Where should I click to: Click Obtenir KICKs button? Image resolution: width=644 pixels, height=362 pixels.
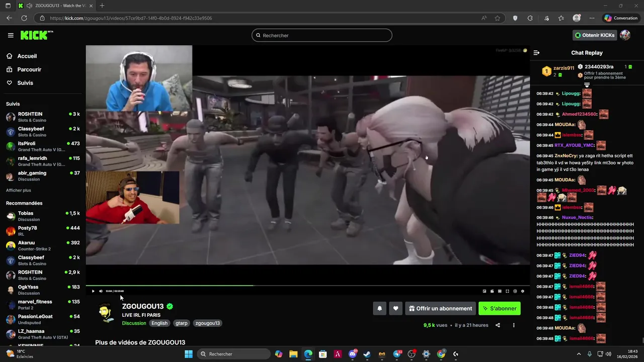pos(595,35)
